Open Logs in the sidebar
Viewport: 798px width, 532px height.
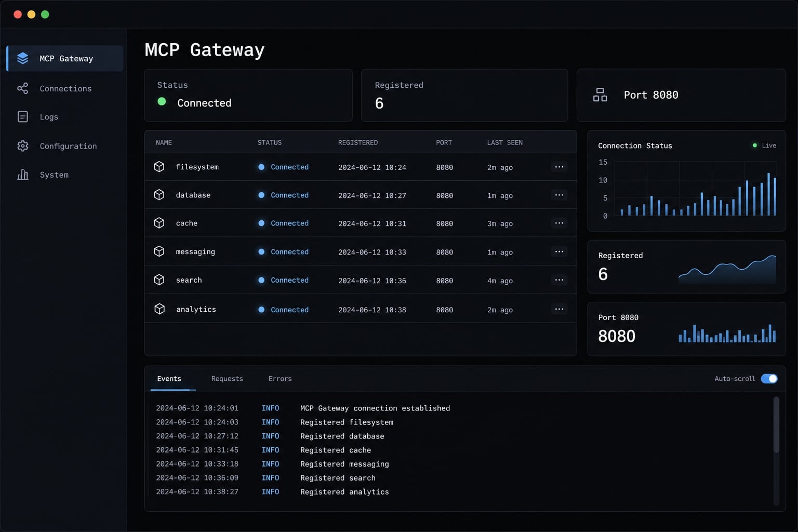(x=65, y=117)
